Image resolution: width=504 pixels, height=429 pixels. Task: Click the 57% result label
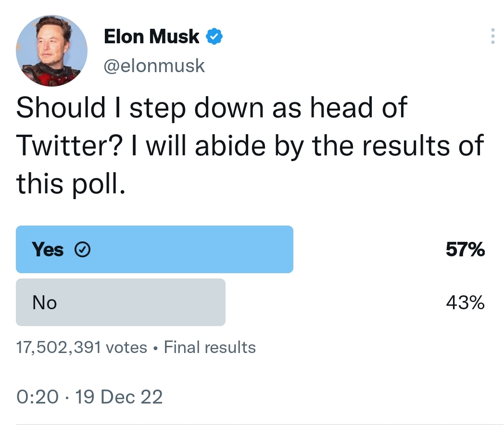pyautogui.click(x=465, y=250)
